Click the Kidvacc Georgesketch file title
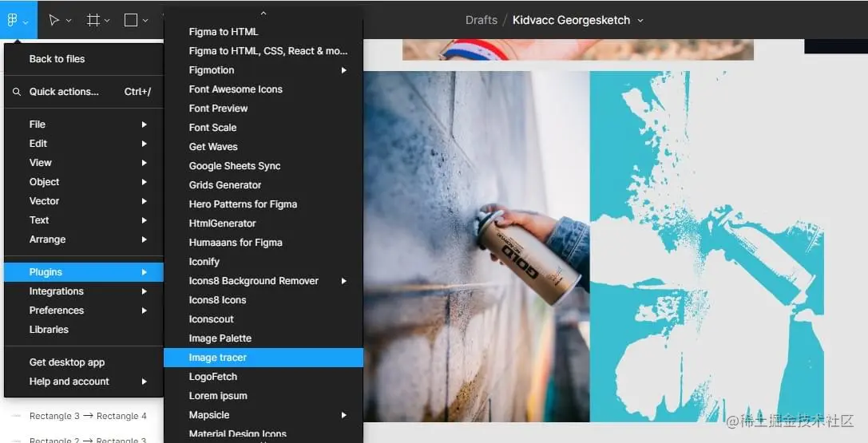The width and height of the screenshot is (868, 443). click(x=571, y=21)
